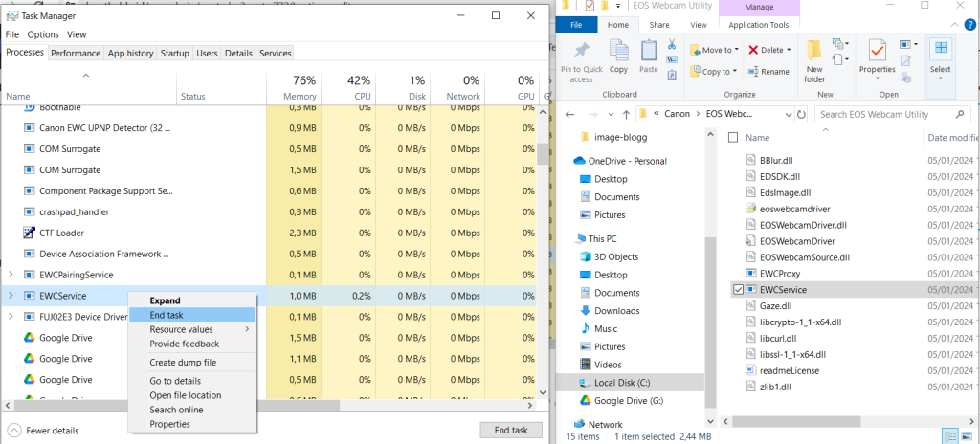Select End task in context menu
The image size is (980, 444).
pos(191,315)
